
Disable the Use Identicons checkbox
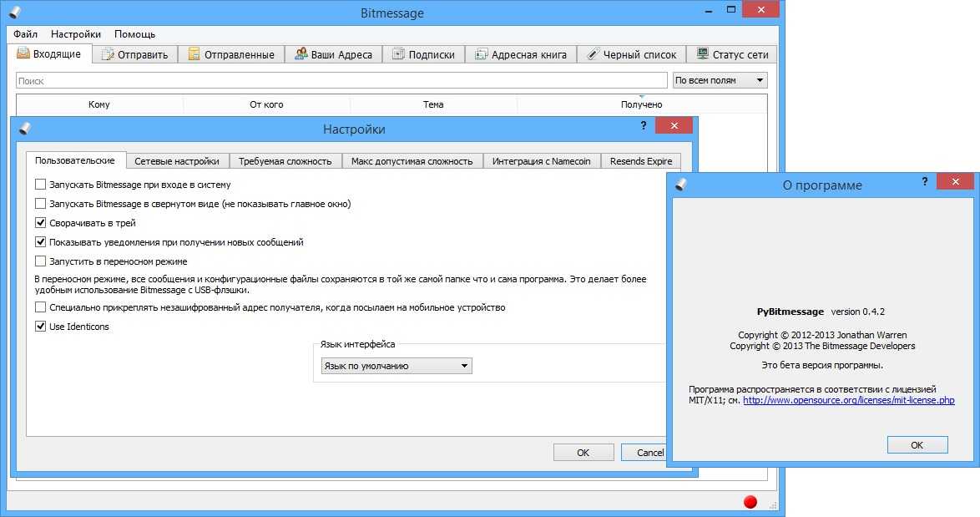(x=41, y=327)
